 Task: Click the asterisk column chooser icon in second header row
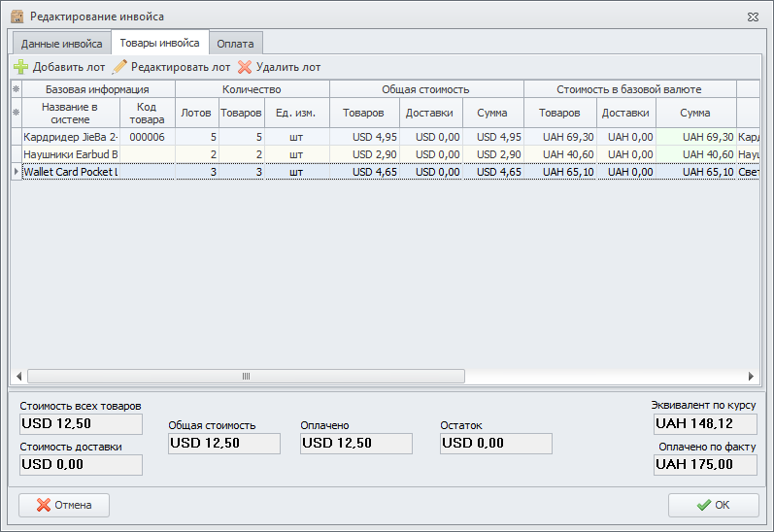click(16, 113)
